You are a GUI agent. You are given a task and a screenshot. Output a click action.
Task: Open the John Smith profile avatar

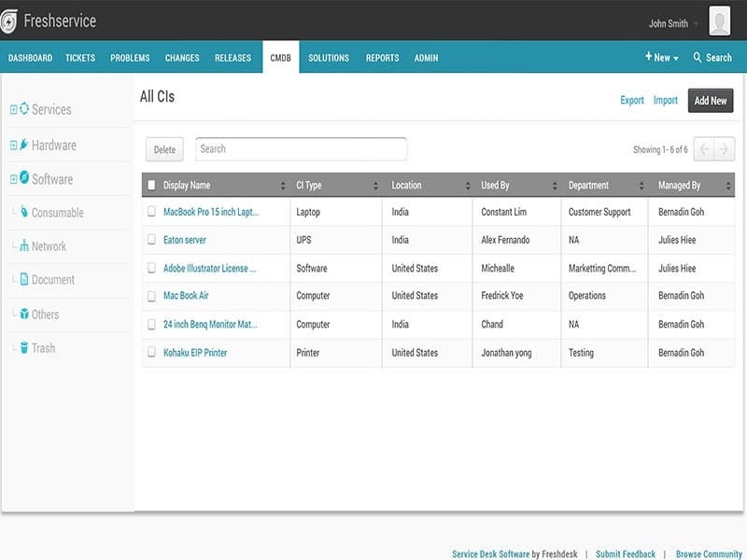pyautogui.click(x=719, y=21)
